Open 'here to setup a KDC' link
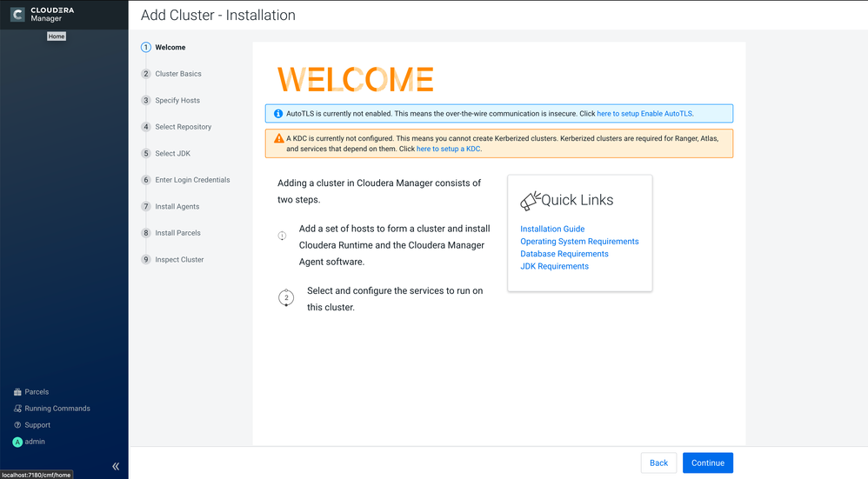 pos(449,149)
